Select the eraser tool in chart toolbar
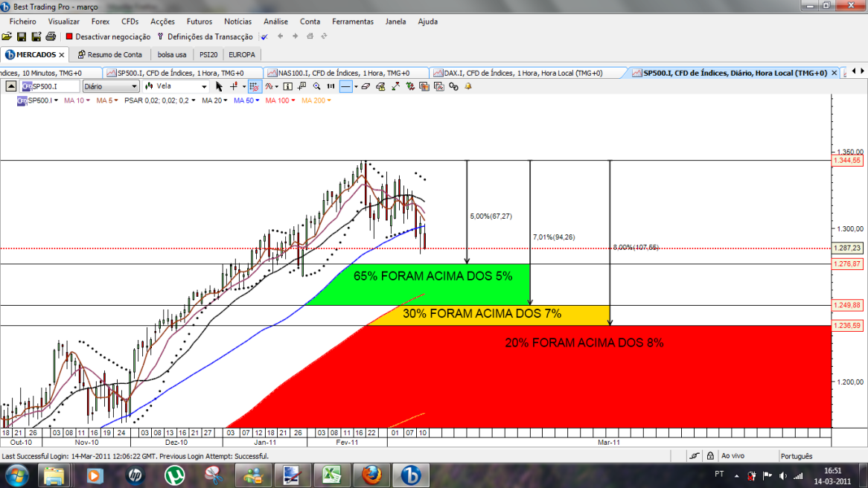This screenshot has width=868, height=488. tap(366, 86)
